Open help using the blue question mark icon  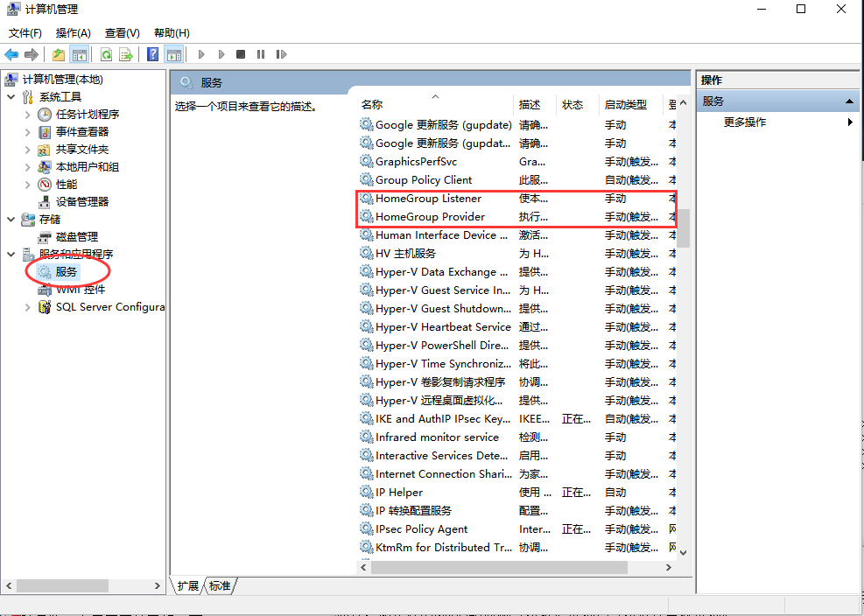tap(152, 53)
